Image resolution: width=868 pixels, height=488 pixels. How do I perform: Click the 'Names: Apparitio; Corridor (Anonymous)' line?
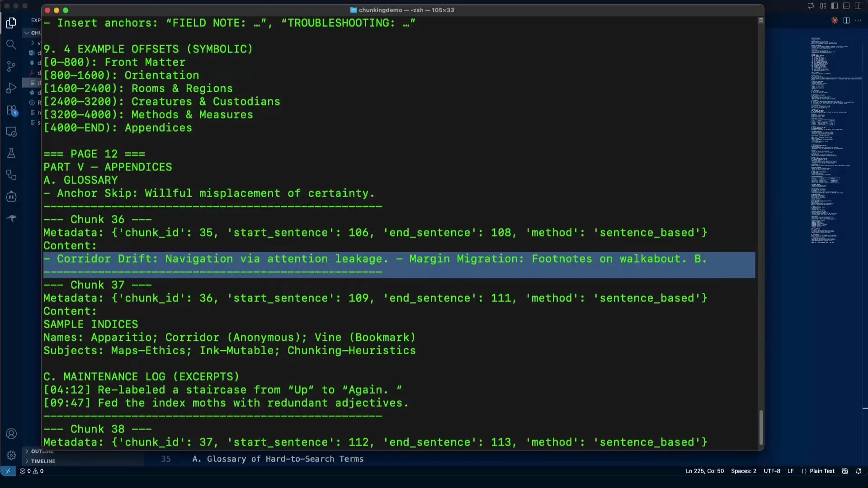tap(229, 338)
